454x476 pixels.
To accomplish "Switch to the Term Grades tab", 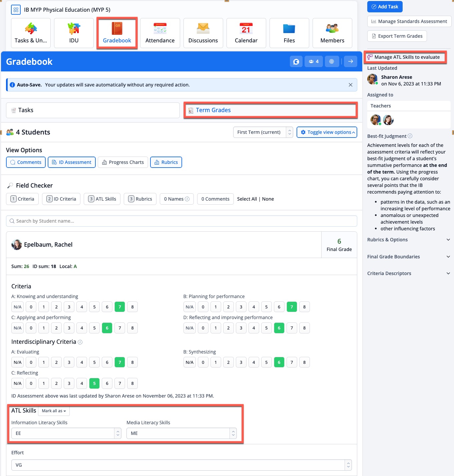I will 270,110.
